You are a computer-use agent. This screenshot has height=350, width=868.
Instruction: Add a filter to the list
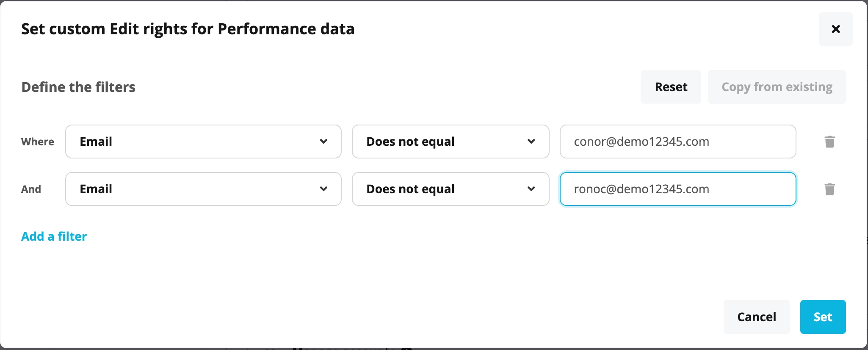(x=54, y=236)
